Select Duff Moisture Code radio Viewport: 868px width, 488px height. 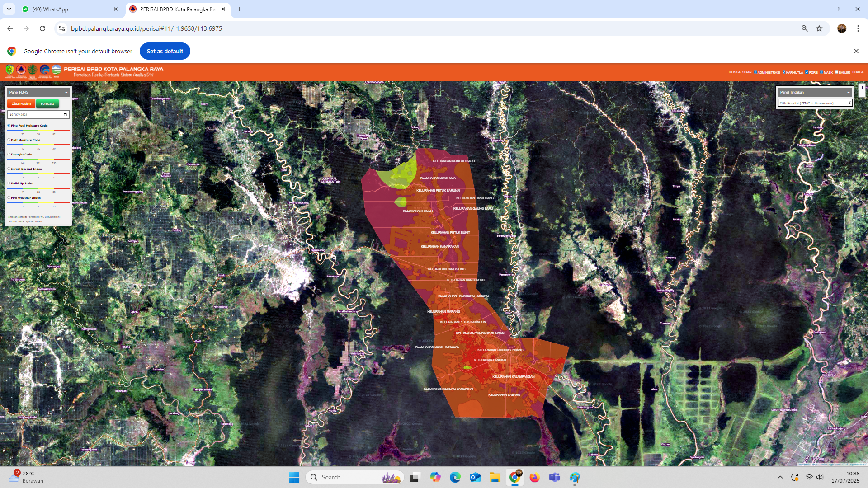point(9,140)
